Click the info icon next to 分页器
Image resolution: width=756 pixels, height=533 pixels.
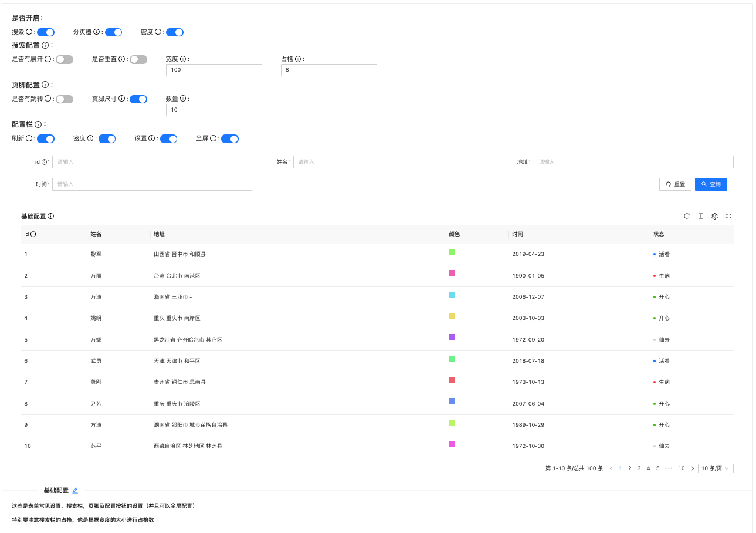point(97,32)
